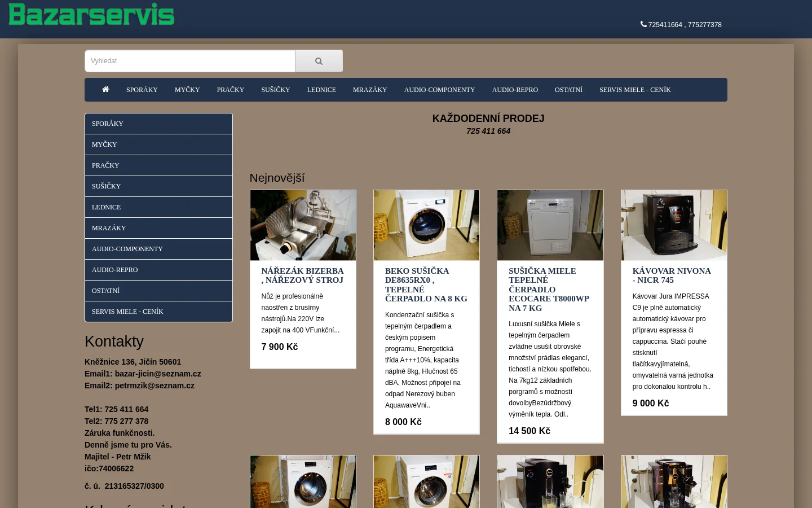Click the 725 411 664 number under heading
The height and width of the screenshot is (508, 812).
(x=488, y=131)
